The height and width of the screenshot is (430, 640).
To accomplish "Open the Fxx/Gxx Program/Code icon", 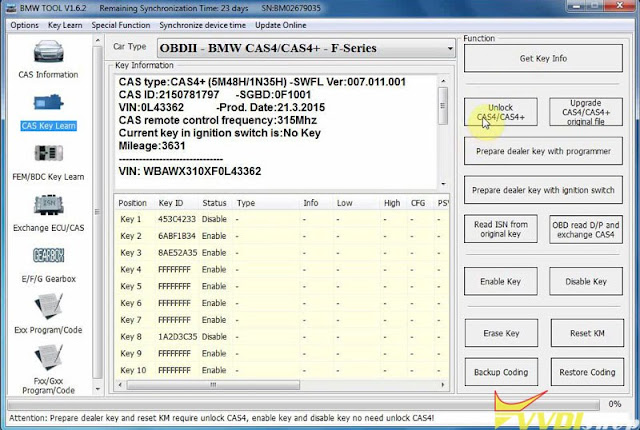I will coord(48,358).
